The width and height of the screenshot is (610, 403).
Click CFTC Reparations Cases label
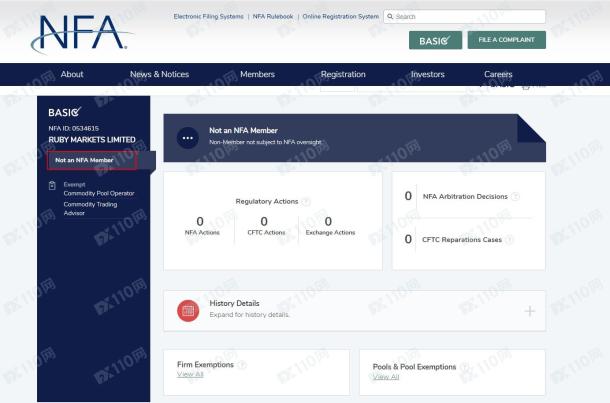[x=462, y=240]
